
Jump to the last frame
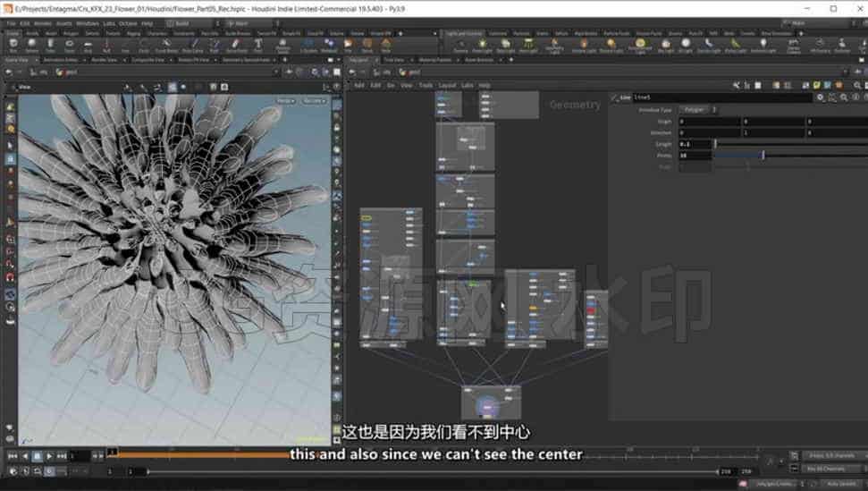click(x=62, y=456)
